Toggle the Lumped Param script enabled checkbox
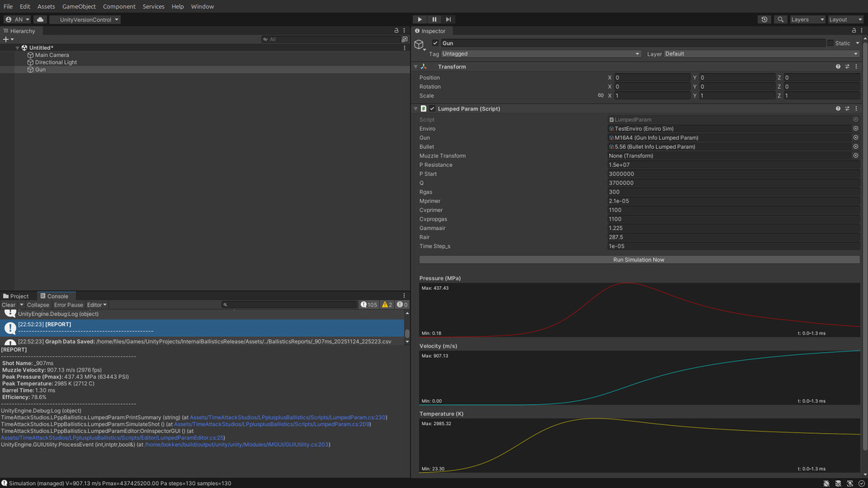Screen dimensions: 868x488 click(x=433, y=108)
